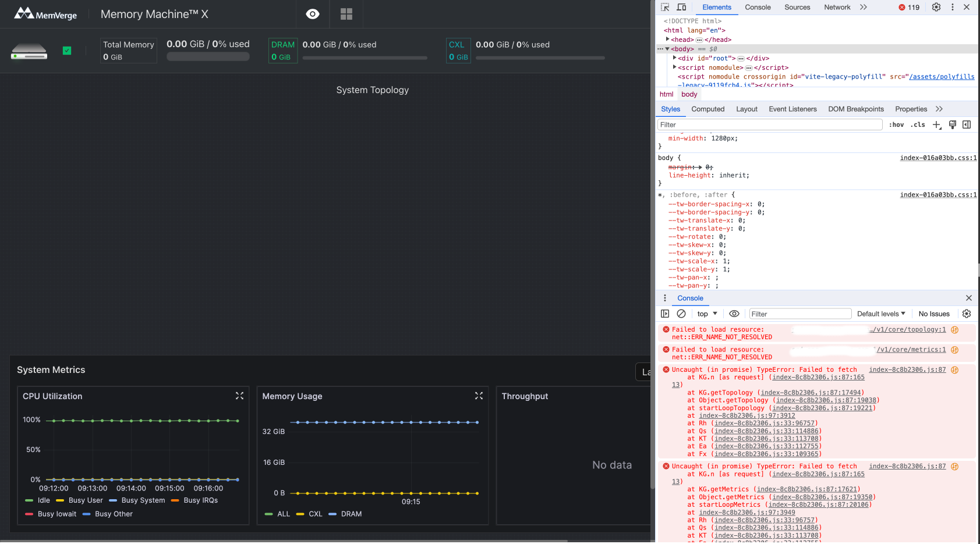Expand the CPU Utilization chart fullscreen
This screenshot has height=544, width=980.
(x=239, y=396)
